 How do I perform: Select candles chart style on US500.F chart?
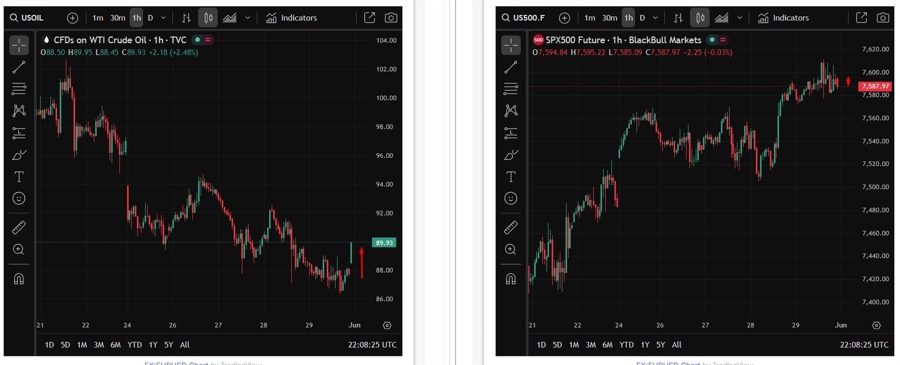(700, 18)
